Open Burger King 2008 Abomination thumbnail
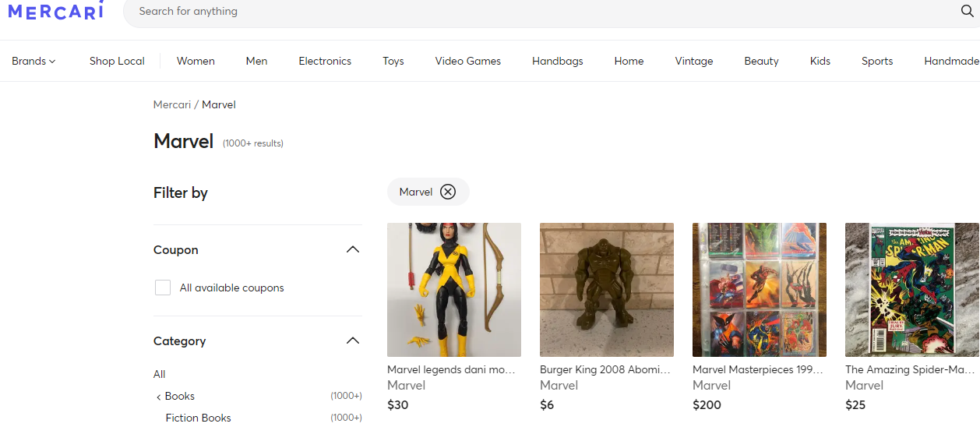980x427 pixels. tap(607, 290)
